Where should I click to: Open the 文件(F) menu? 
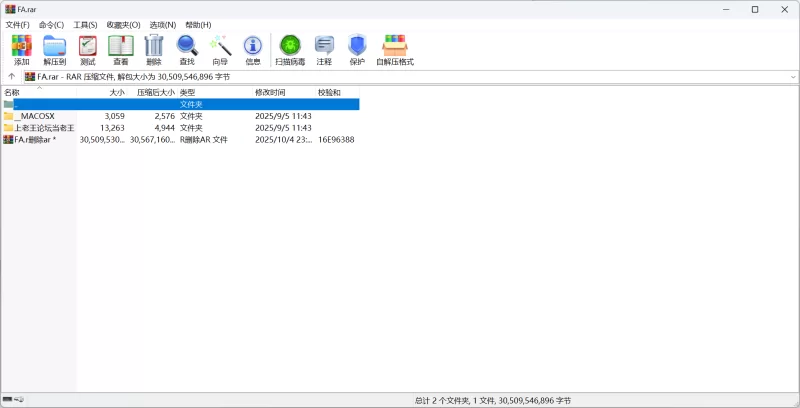18,24
